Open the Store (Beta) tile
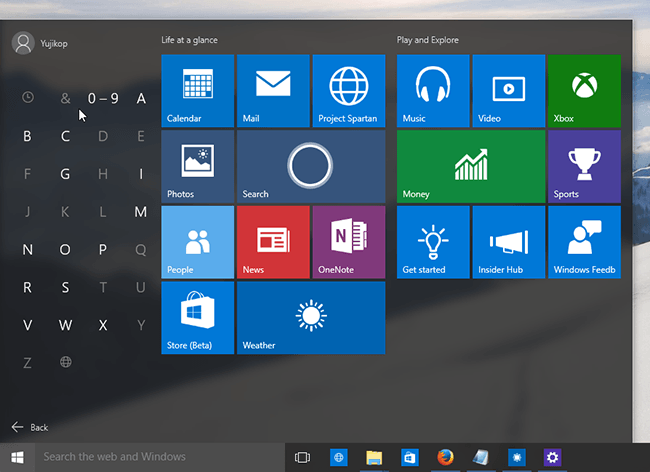The width and height of the screenshot is (650, 472). pos(198,318)
